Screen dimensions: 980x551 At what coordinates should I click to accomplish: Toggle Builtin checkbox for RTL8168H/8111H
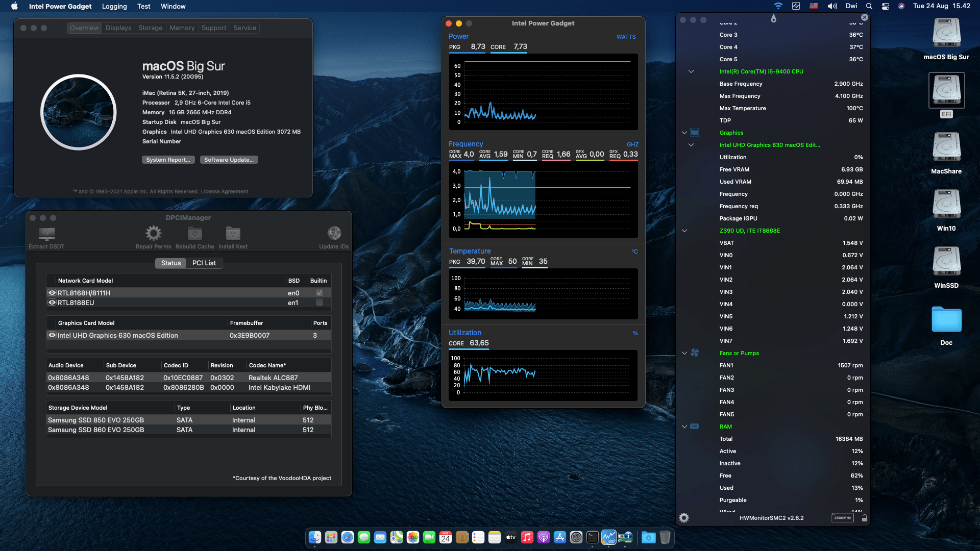(x=319, y=292)
